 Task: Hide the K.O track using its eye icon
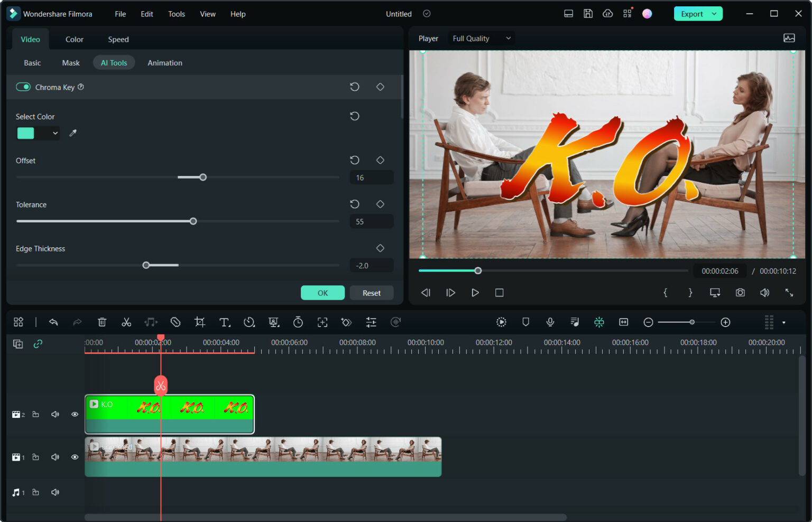click(x=75, y=414)
